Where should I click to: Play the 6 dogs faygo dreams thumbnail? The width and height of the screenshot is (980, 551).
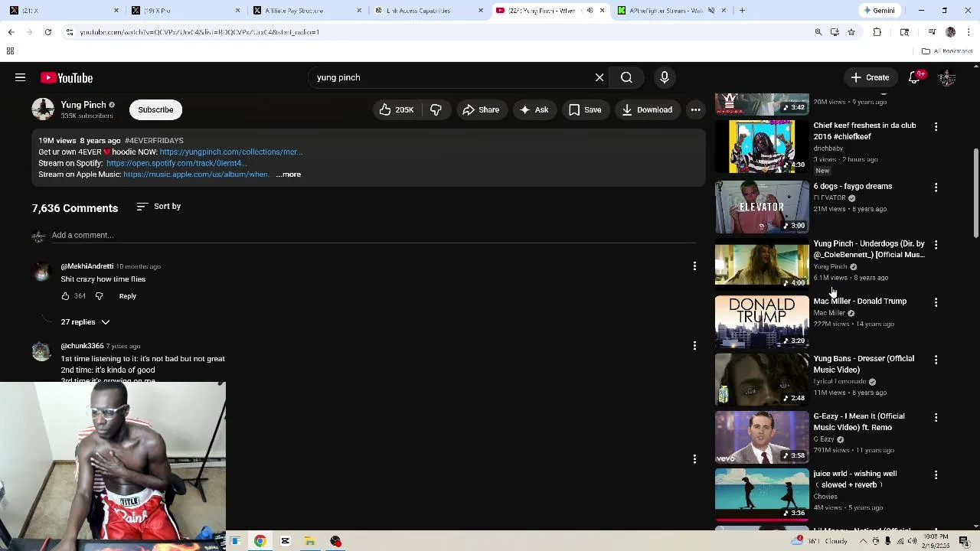pos(762,207)
